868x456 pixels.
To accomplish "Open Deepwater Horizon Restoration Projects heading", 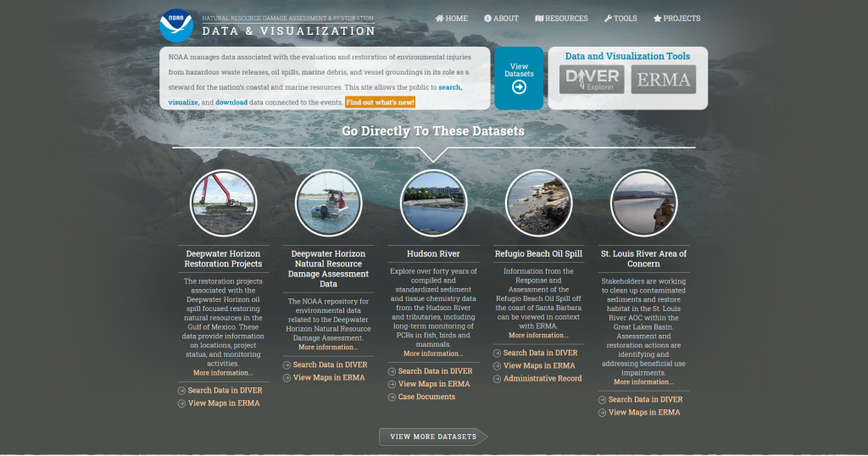I will [223, 259].
